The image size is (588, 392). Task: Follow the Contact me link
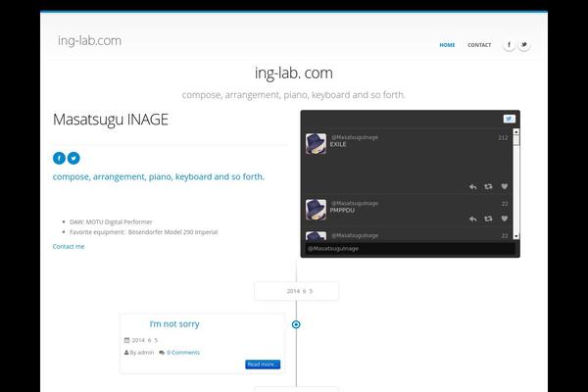point(69,246)
